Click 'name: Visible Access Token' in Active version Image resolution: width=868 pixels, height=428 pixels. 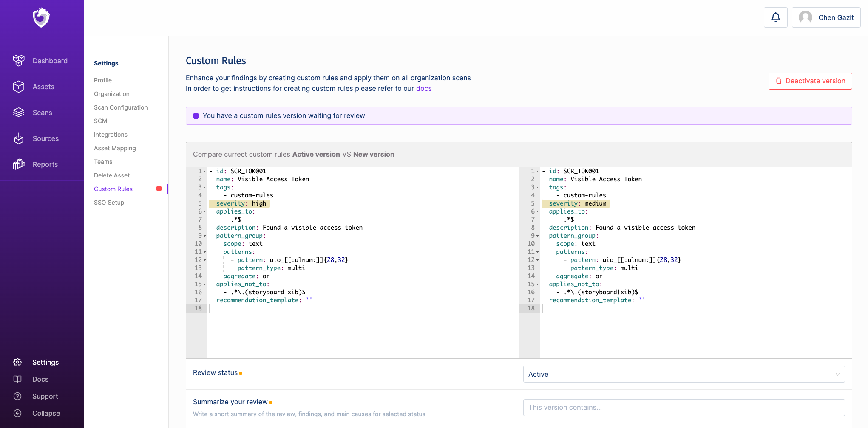click(263, 180)
